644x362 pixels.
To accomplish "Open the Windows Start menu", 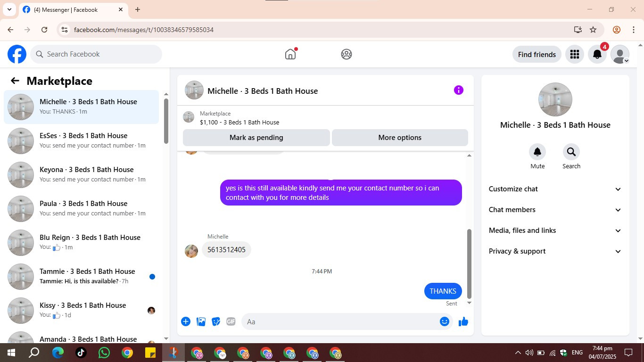I will 11,353.
